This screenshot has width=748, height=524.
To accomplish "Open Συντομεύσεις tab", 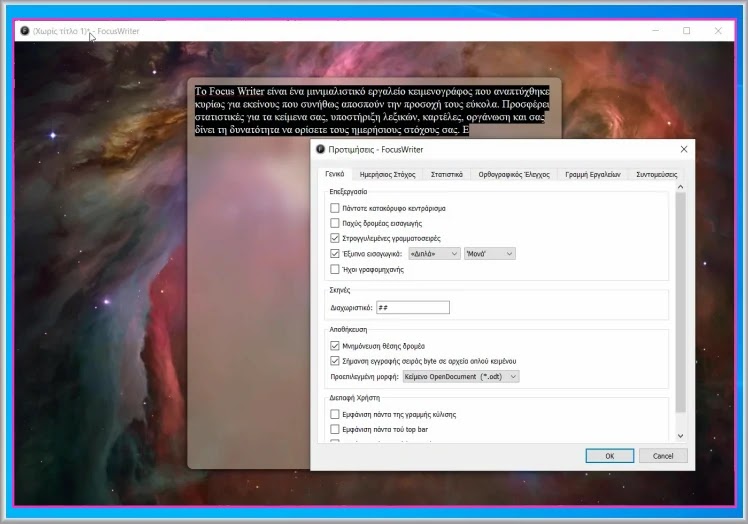I will (656, 175).
